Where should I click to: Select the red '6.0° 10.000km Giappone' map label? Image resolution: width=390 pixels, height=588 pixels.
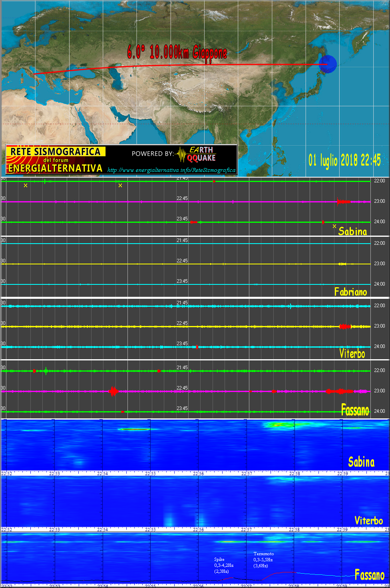pyautogui.click(x=177, y=53)
